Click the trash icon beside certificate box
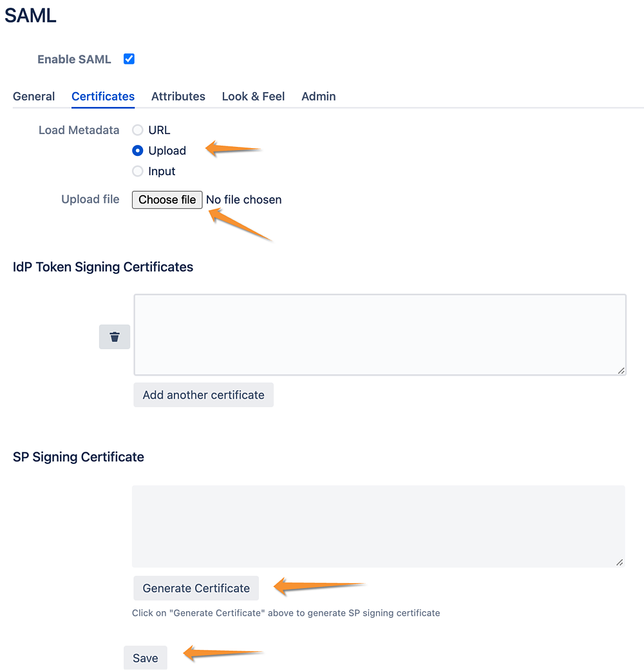The image size is (644, 670). pos(115,337)
